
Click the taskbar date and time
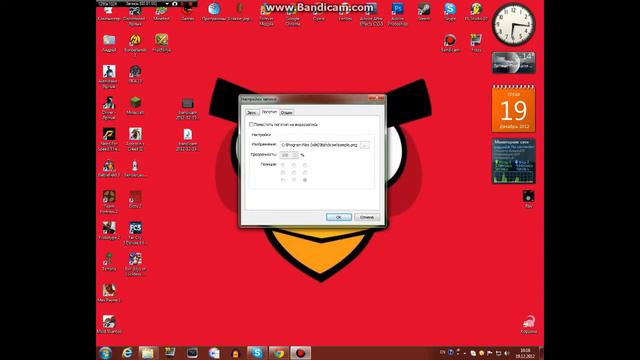click(x=525, y=353)
